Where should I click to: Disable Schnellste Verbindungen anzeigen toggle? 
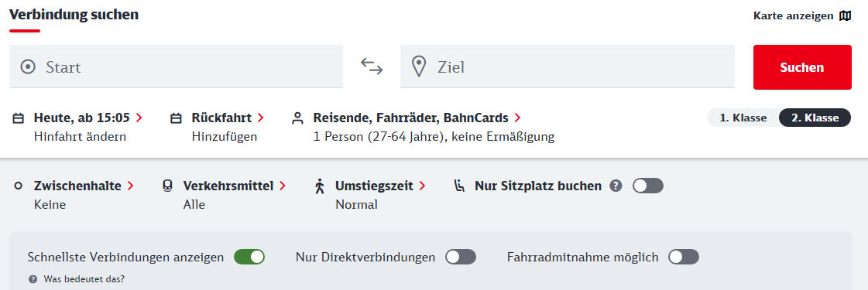[x=249, y=257]
